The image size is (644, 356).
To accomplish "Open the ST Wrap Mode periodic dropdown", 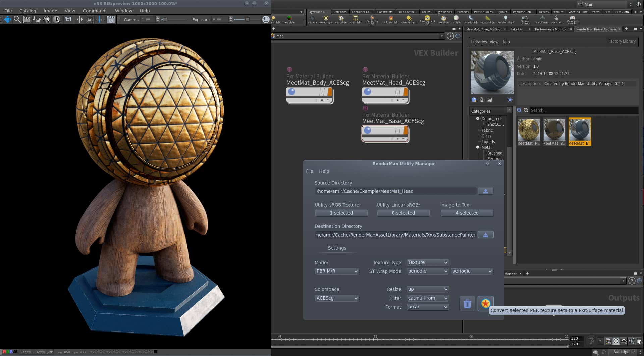I will point(427,271).
